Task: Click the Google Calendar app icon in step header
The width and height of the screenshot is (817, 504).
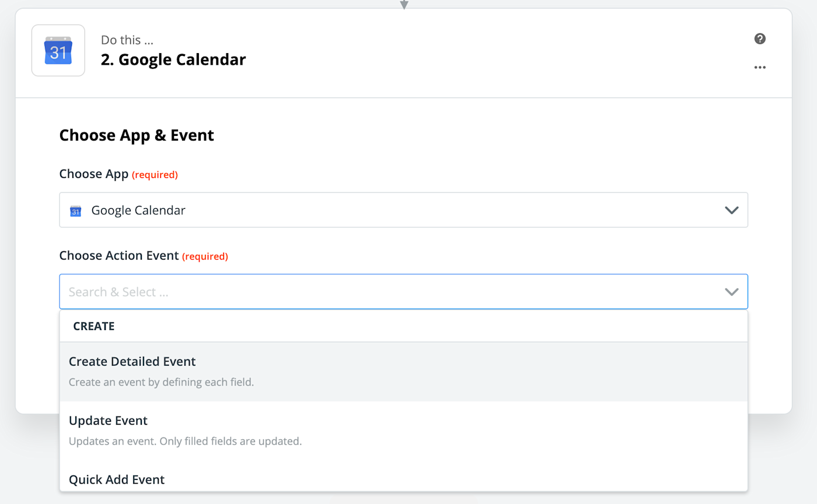Action: coord(58,50)
